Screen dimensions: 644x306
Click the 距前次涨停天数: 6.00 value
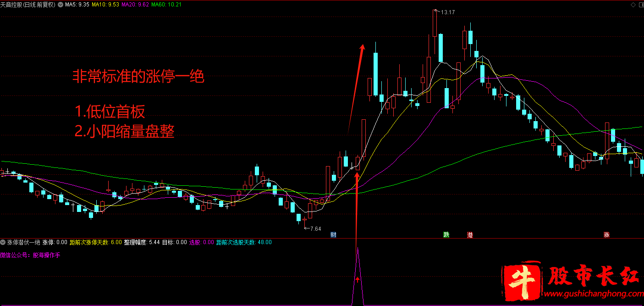[x=96, y=242]
